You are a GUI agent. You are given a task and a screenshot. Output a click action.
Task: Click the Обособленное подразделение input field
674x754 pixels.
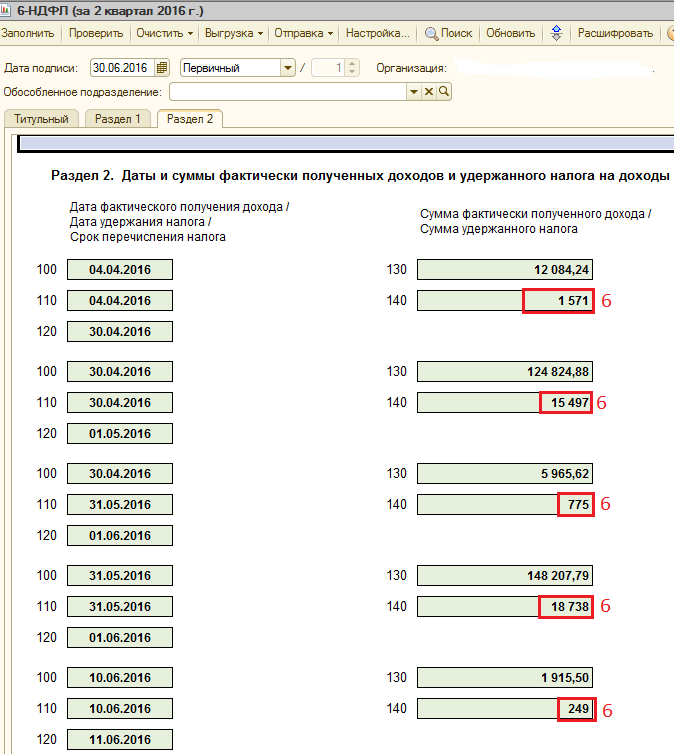[x=288, y=91]
